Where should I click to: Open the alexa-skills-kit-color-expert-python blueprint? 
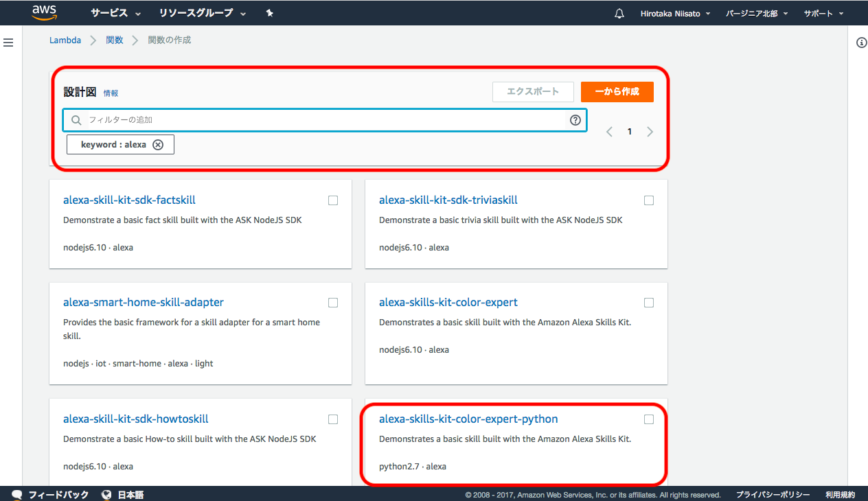(x=468, y=419)
